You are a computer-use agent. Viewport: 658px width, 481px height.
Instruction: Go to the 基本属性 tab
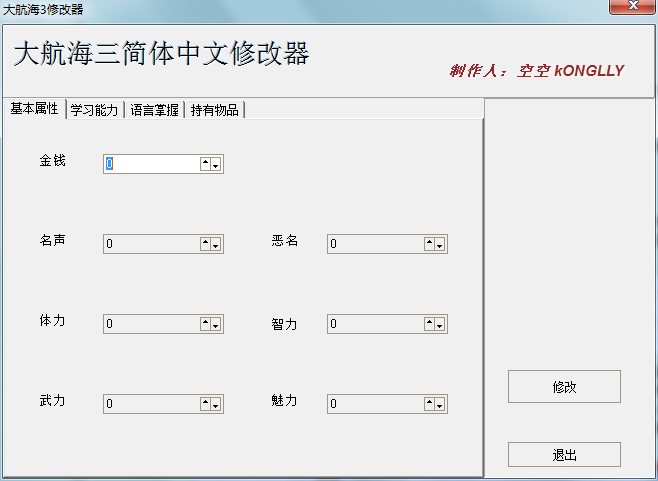[x=34, y=109]
